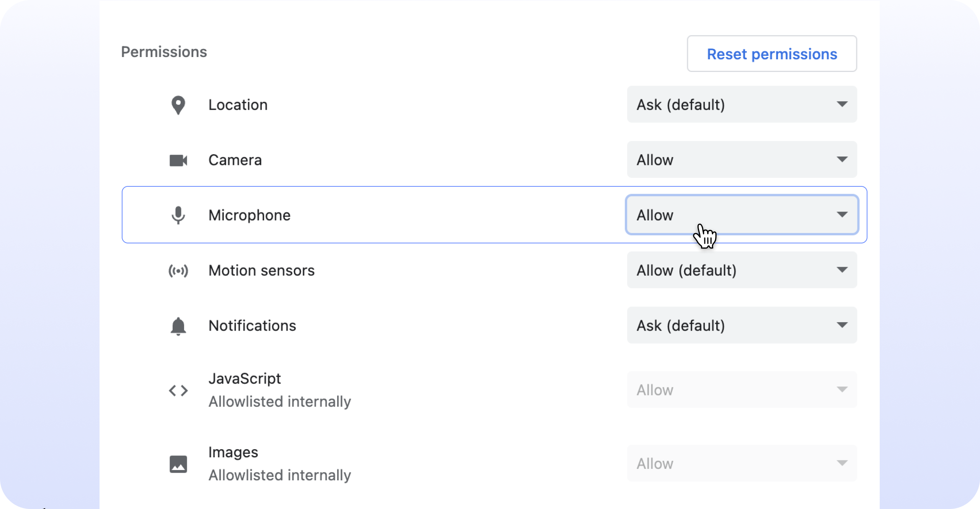
Task: Click the Location dropdown arrow
Action: [842, 104]
